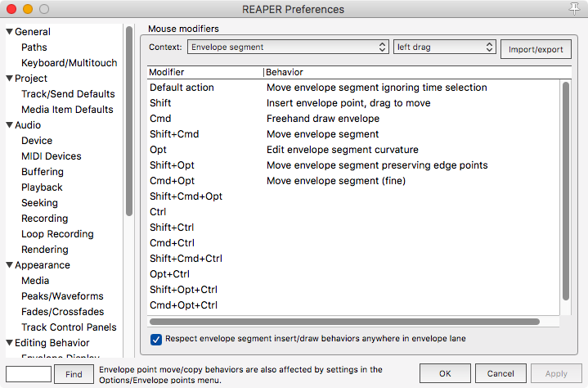This screenshot has width=588, height=388.
Task: Select the Cmd+Ctrl modifier row
Action: (352, 243)
